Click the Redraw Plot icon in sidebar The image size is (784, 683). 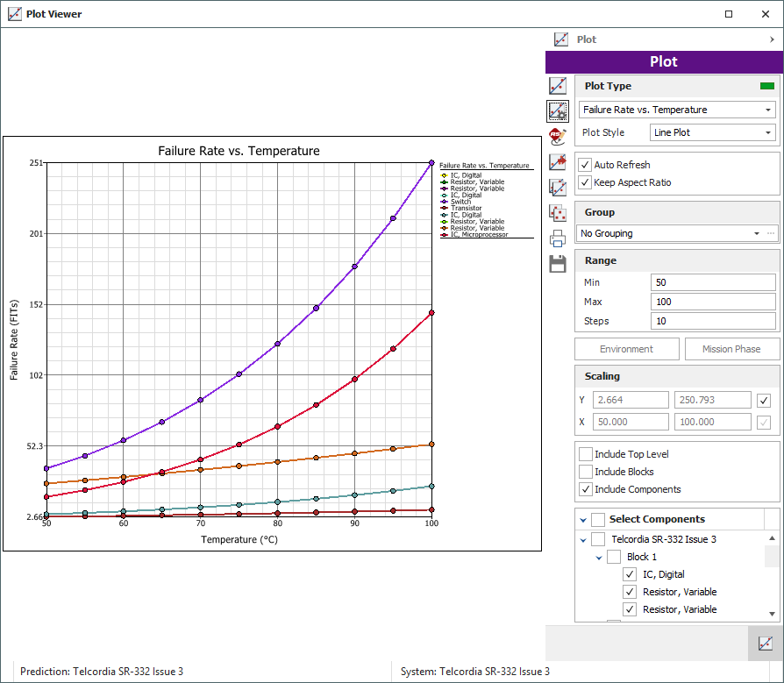point(557,86)
